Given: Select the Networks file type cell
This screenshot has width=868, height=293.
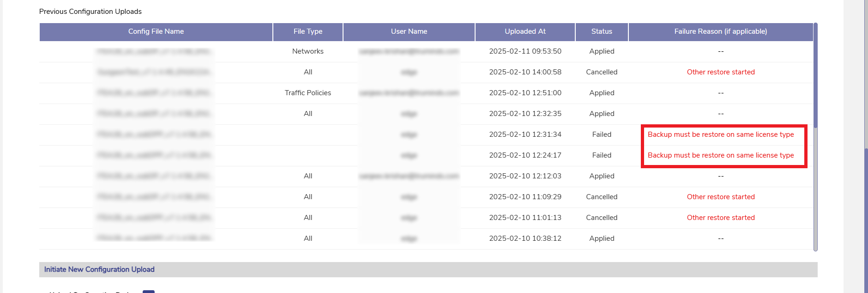Looking at the screenshot, I should tap(308, 51).
